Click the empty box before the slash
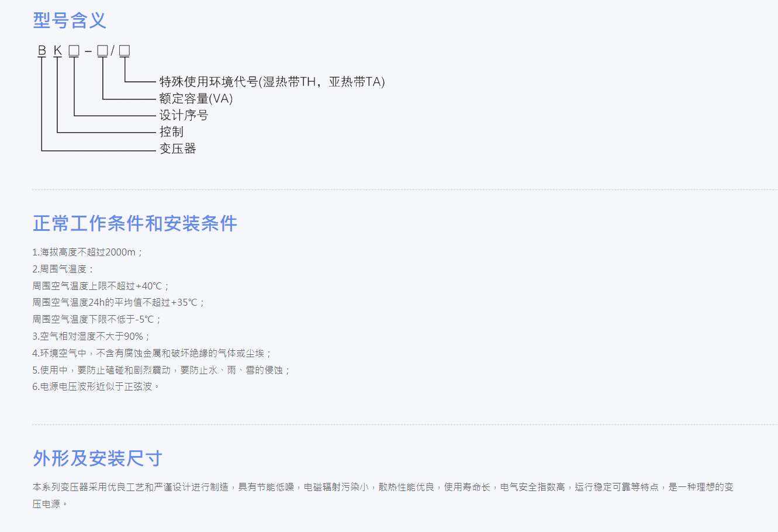Viewport: 778px width, 532px height. 102,51
